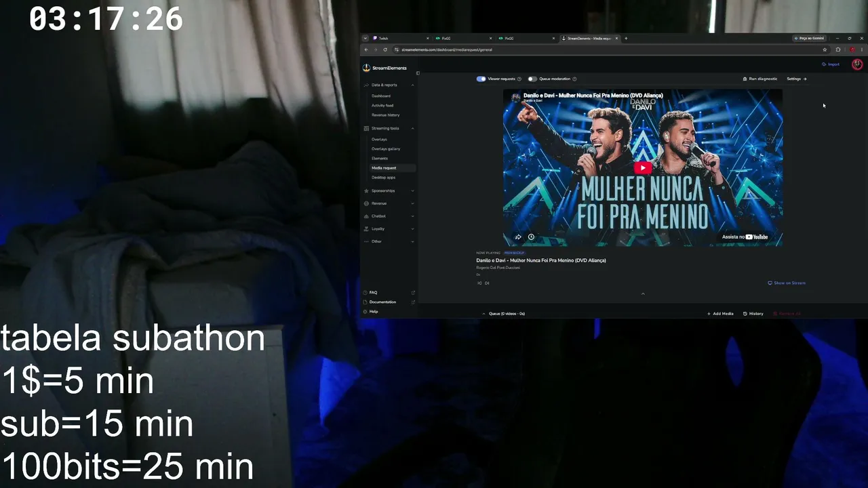Skip to previous media track
The image size is (868, 488).
point(479,283)
